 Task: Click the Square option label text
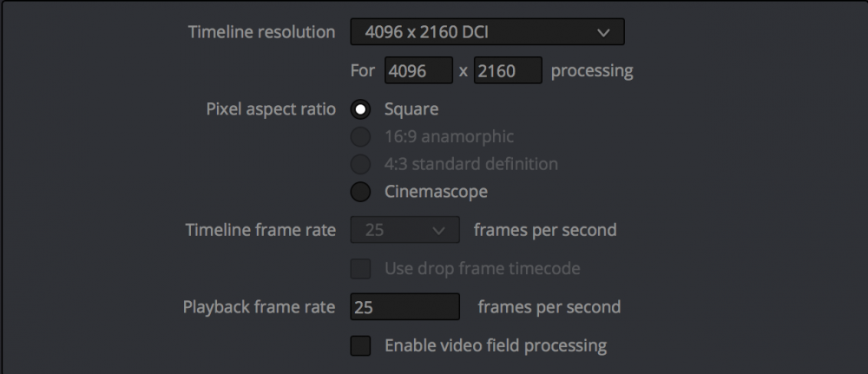point(411,110)
